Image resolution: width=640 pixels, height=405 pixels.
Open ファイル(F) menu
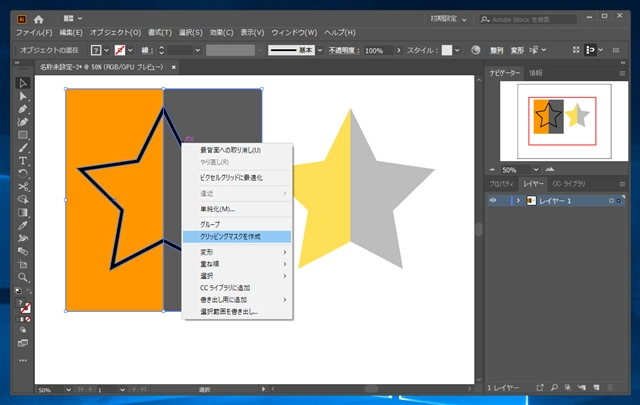click(34, 32)
